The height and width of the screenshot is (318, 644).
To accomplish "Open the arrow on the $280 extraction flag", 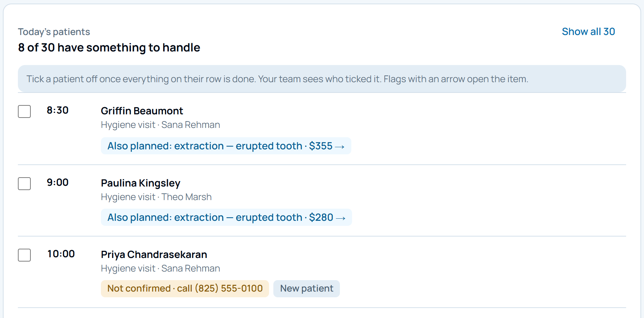I will tap(341, 218).
